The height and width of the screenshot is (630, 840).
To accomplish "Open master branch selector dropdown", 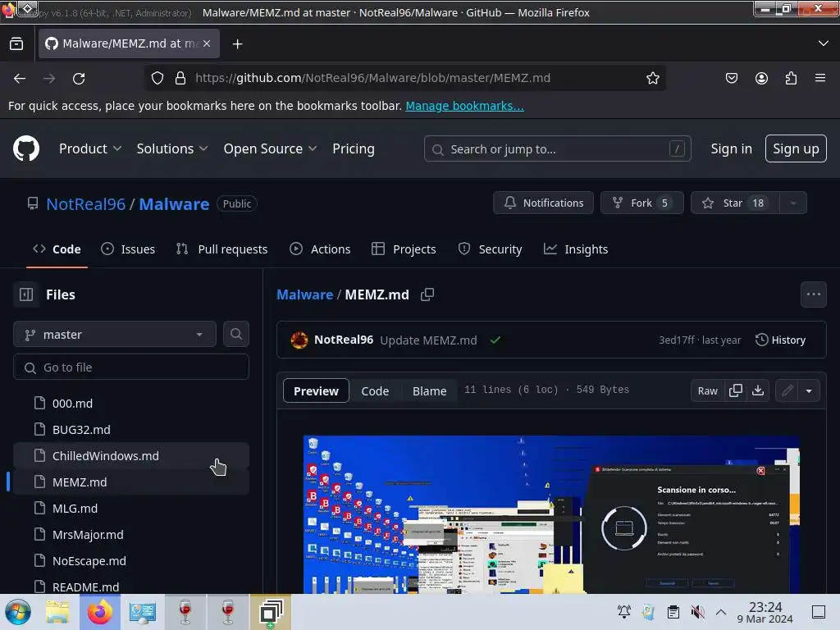I will 115,335.
